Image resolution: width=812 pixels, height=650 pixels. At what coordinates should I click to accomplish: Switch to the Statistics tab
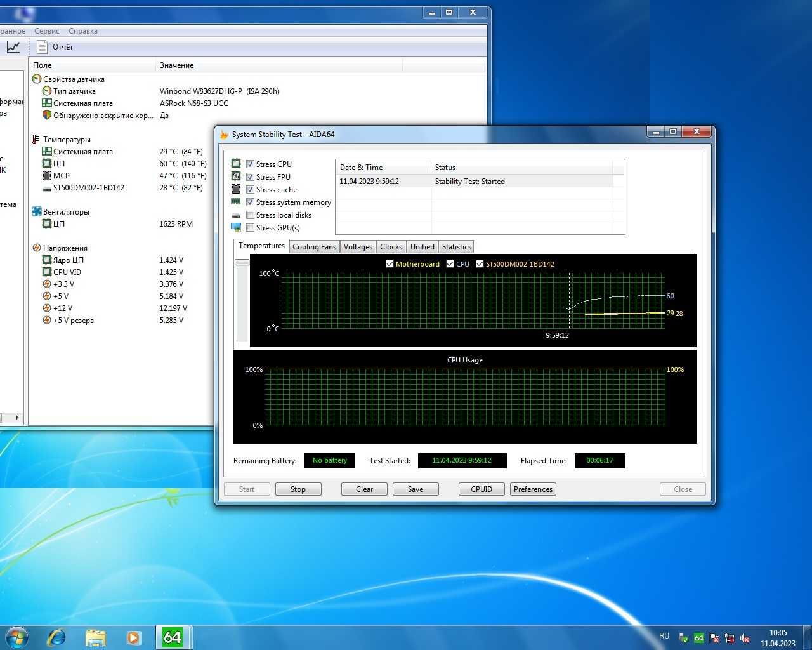coord(456,247)
